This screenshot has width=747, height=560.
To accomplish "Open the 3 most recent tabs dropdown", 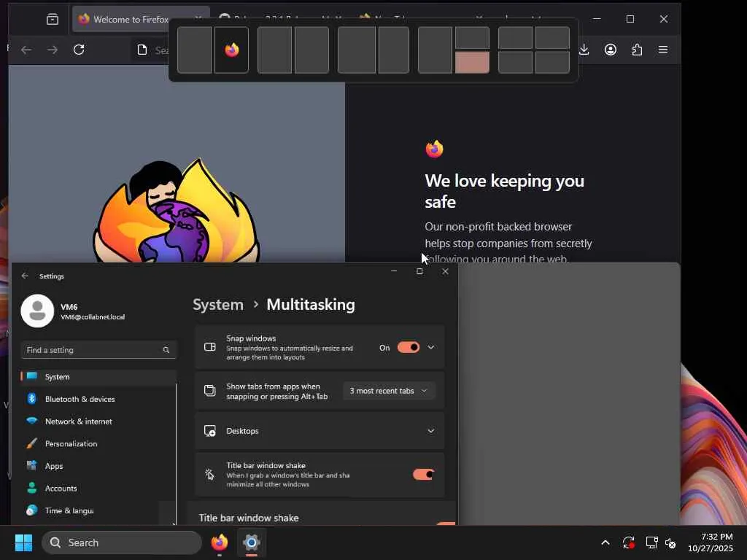I will click(x=388, y=391).
